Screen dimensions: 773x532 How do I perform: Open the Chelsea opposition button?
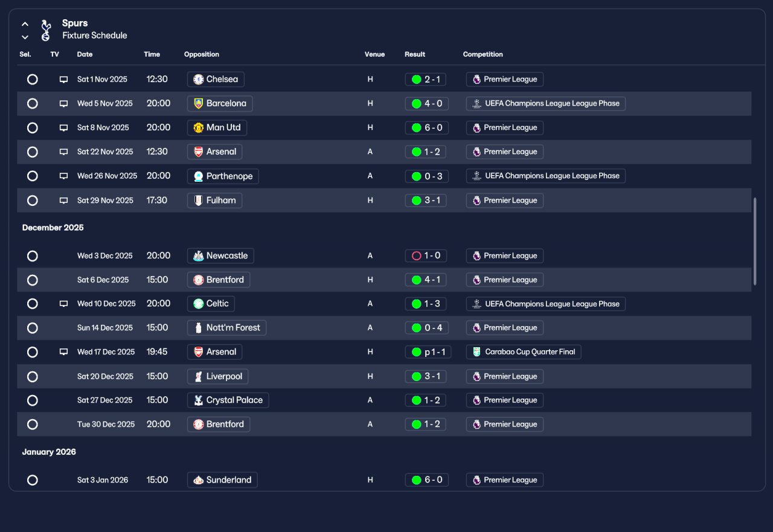[216, 79]
